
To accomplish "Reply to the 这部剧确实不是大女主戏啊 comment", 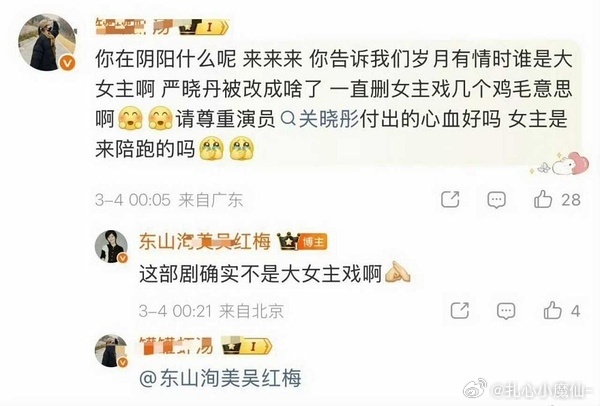I will (506, 311).
